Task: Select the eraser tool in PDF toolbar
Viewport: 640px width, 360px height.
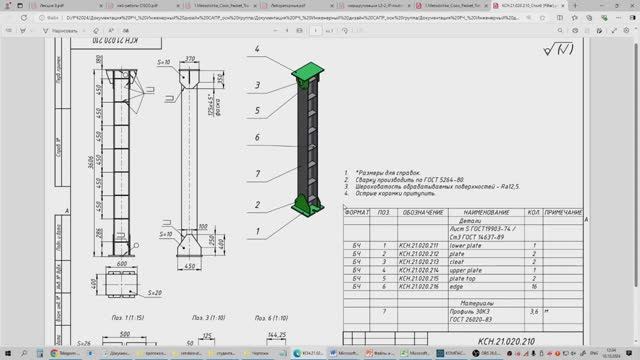Action: pyautogui.click(x=96, y=31)
